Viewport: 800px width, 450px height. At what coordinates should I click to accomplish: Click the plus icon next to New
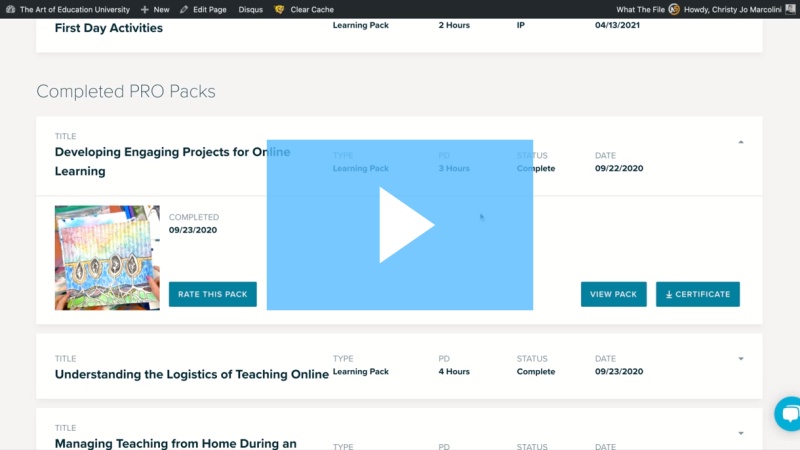[145, 9]
